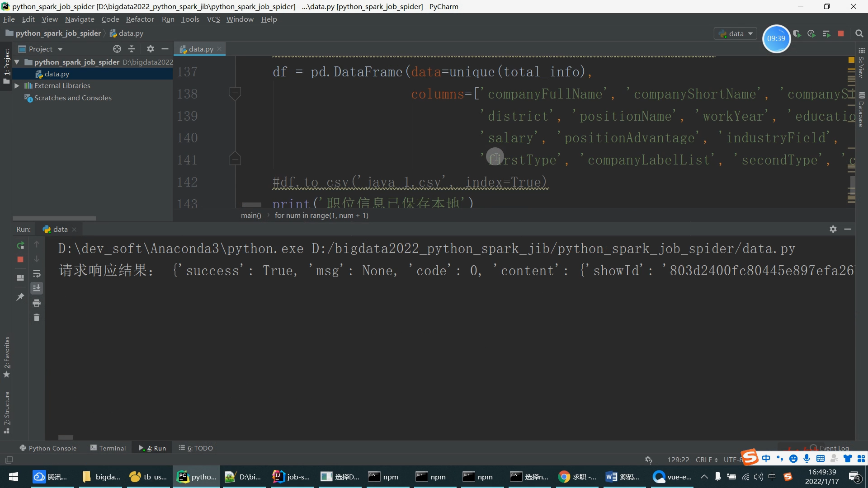
Task: Click the 09:39 timer circle
Action: tap(776, 38)
